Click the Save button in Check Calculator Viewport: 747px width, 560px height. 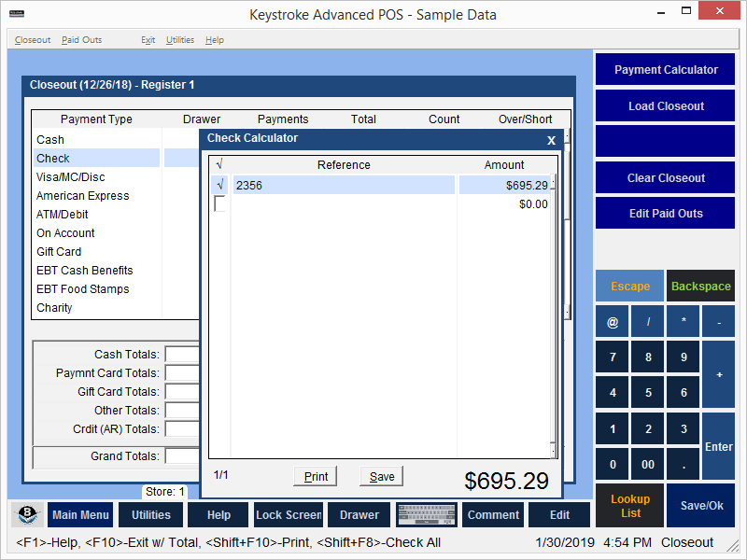click(x=382, y=476)
